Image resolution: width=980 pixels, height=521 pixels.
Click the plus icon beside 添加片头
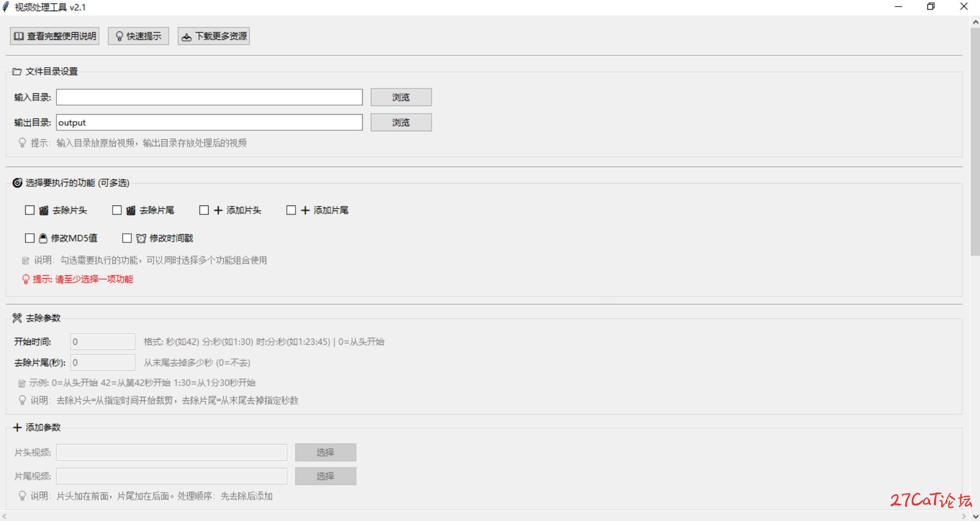pos(218,211)
